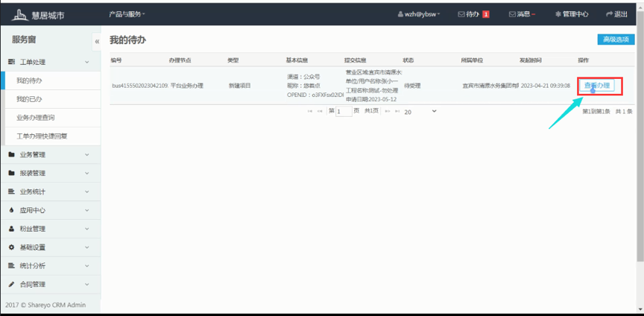Open 消息 messages envelope icon
The image size is (644, 316).
coord(512,14)
